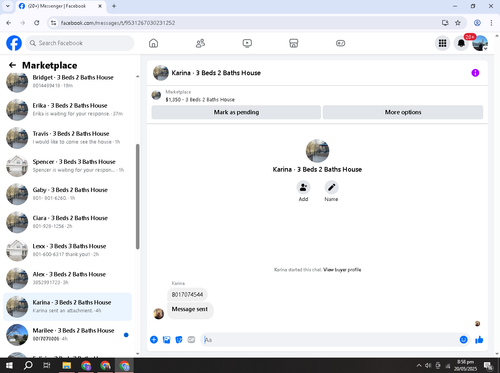Open Ciara's conversation
The height and width of the screenshot is (373, 500).
click(68, 222)
